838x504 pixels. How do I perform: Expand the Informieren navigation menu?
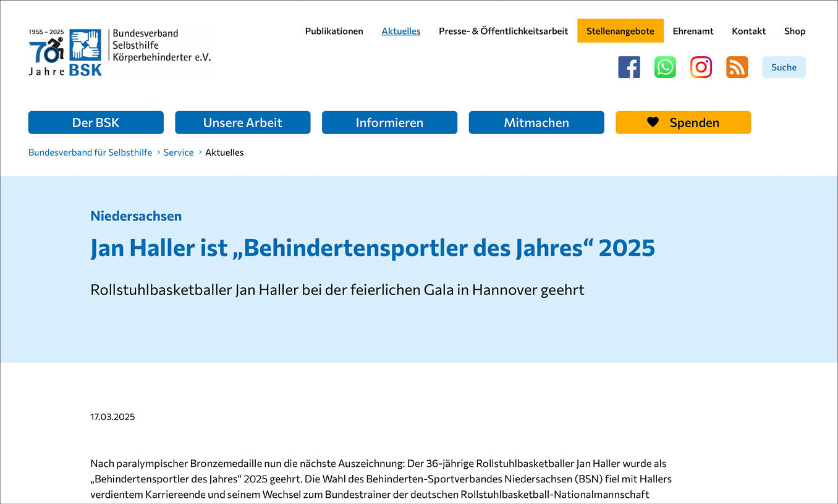[x=389, y=122]
